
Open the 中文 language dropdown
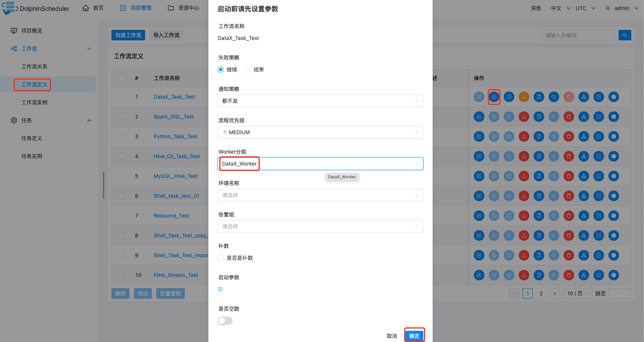click(x=560, y=8)
